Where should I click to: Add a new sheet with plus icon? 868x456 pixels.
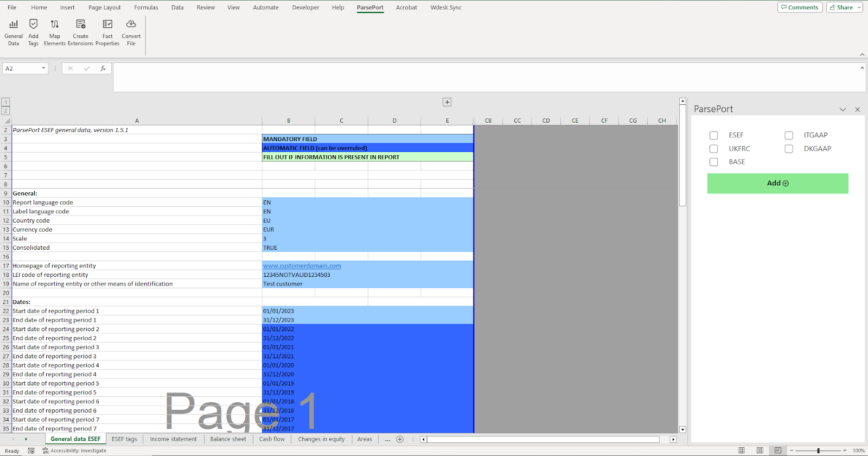click(x=400, y=439)
